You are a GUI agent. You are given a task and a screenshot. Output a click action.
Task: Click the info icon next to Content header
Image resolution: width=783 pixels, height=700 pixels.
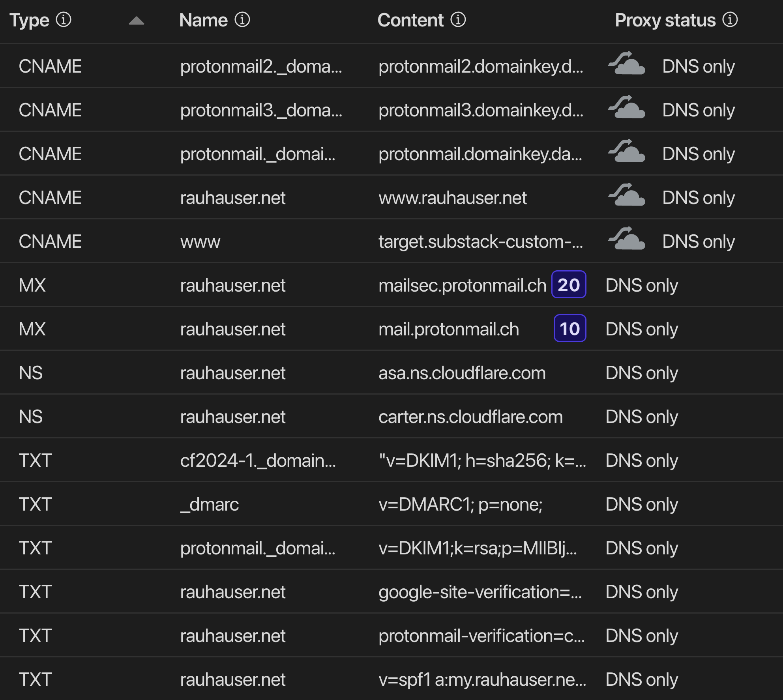[x=458, y=19]
